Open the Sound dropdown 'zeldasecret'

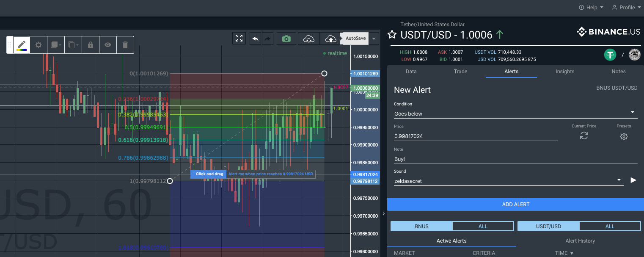tap(509, 181)
